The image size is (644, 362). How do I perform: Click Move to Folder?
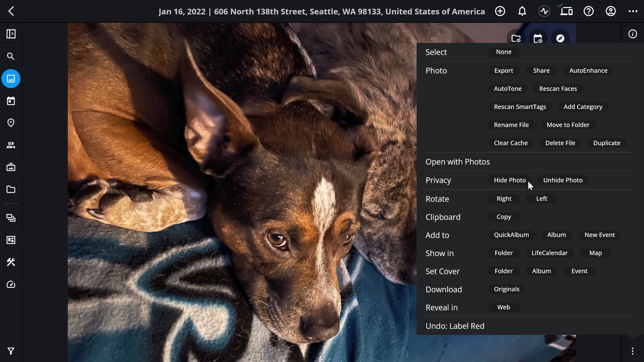(x=568, y=125)
